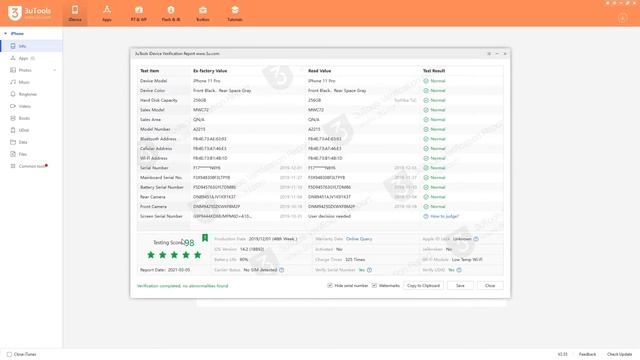Click the Ringtones bell icon in sidebar
640x360 pixels.
pos(13,94)
